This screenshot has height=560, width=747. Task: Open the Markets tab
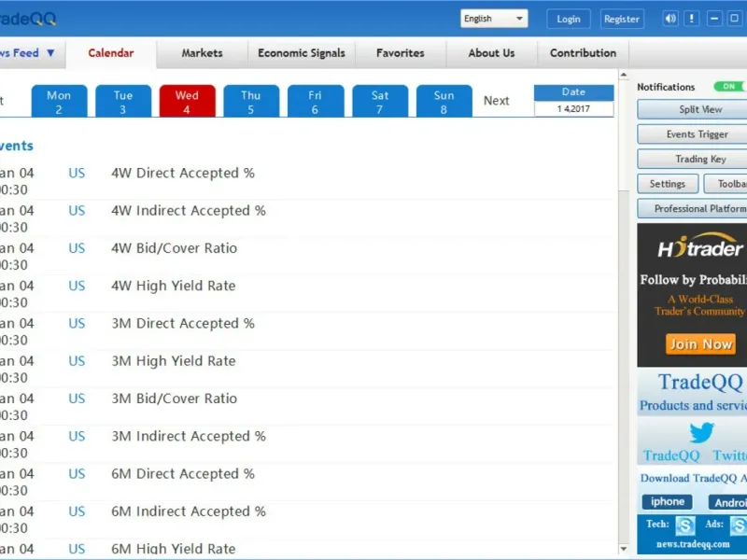tap(202, 53)
